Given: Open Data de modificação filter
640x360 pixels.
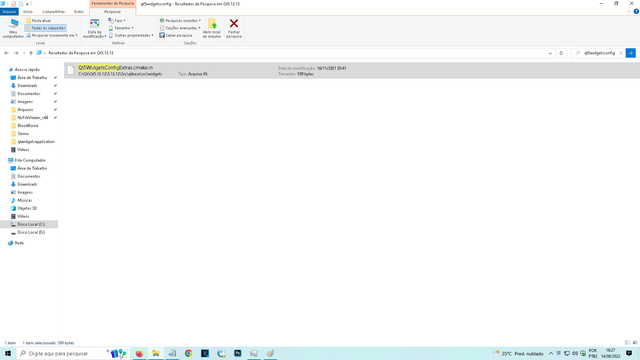Looking at the screenshot, I should click(94, 29).
